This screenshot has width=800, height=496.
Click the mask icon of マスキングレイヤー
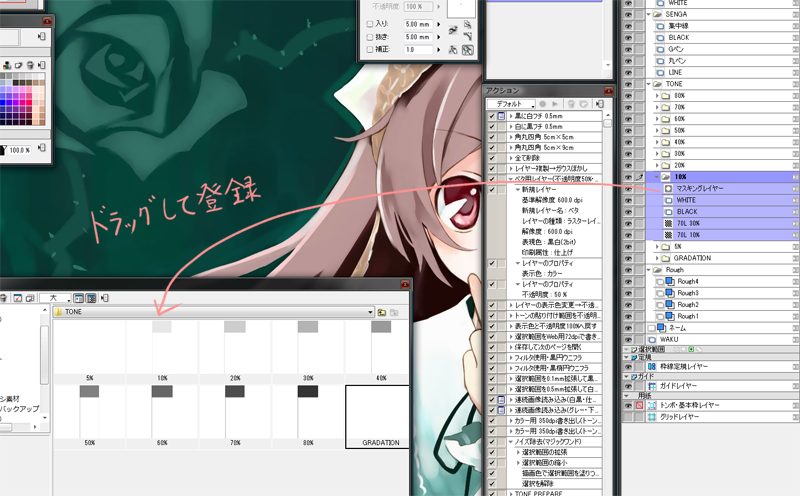668,188
